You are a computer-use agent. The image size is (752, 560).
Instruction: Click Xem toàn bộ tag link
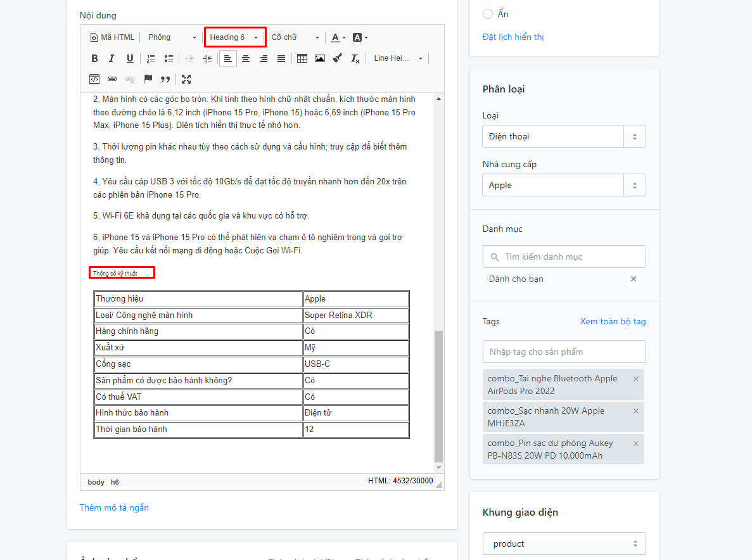click(x=613, y=321)
